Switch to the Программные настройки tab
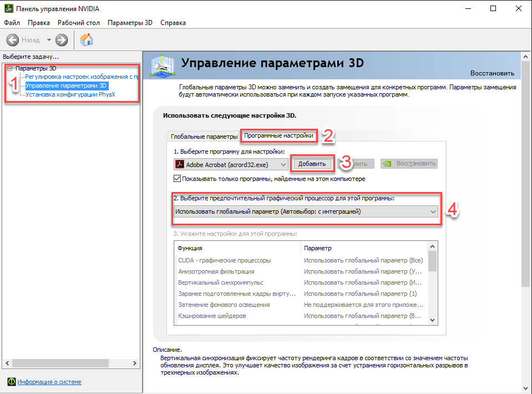 [278, 135]
